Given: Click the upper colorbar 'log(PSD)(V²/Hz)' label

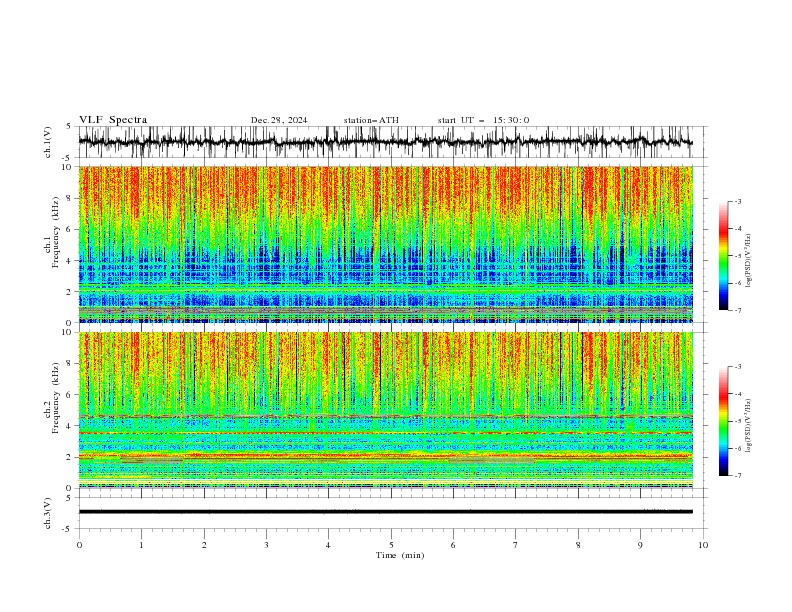Looking at the screenshot, I should pos(748,261).
